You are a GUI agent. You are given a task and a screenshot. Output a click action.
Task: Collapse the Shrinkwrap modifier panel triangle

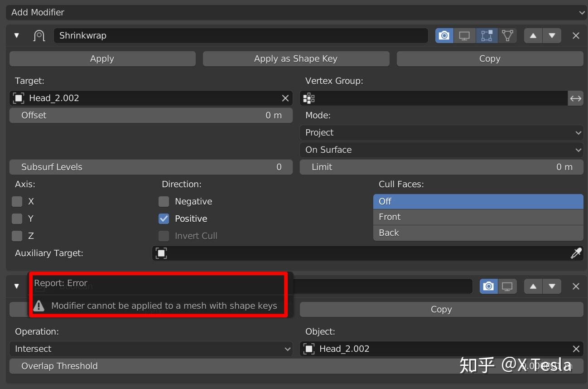point(17,35)
